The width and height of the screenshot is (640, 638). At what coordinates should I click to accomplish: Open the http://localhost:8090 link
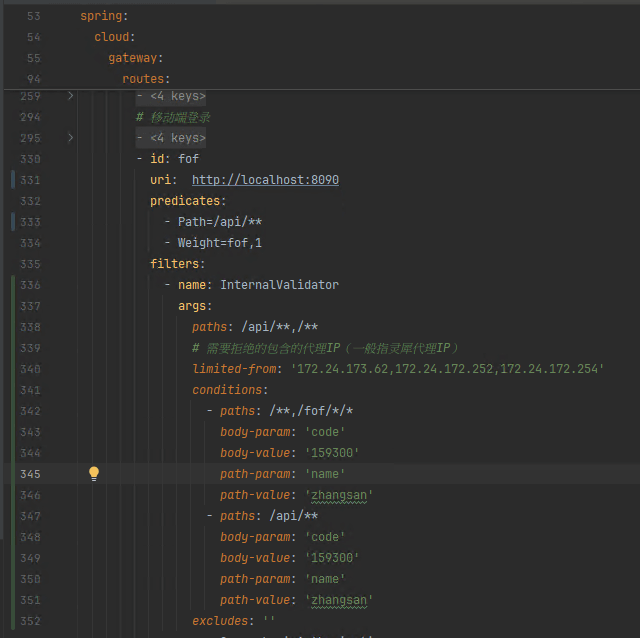pos(265,180)
